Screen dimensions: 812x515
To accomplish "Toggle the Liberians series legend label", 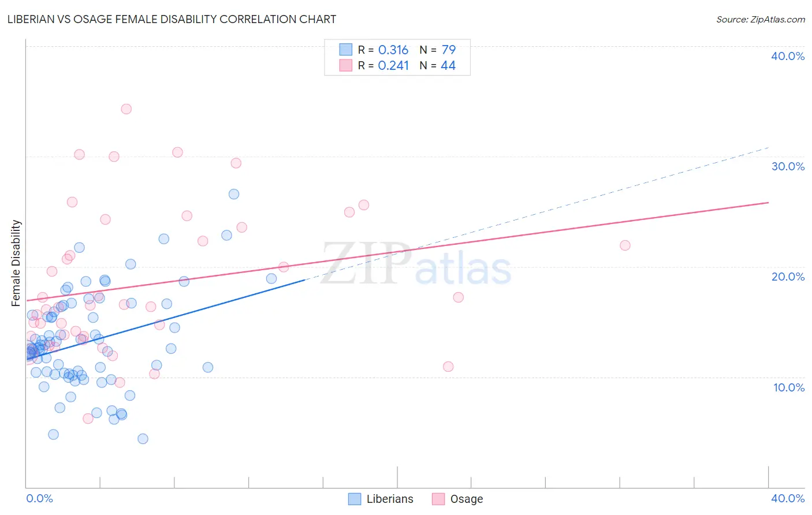I will point(390,499).
